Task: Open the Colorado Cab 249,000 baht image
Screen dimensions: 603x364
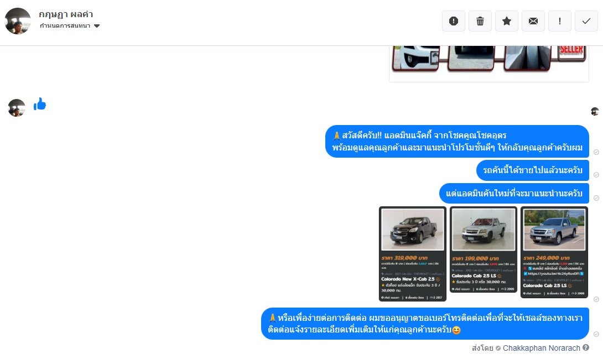Action: coord(554,252)
